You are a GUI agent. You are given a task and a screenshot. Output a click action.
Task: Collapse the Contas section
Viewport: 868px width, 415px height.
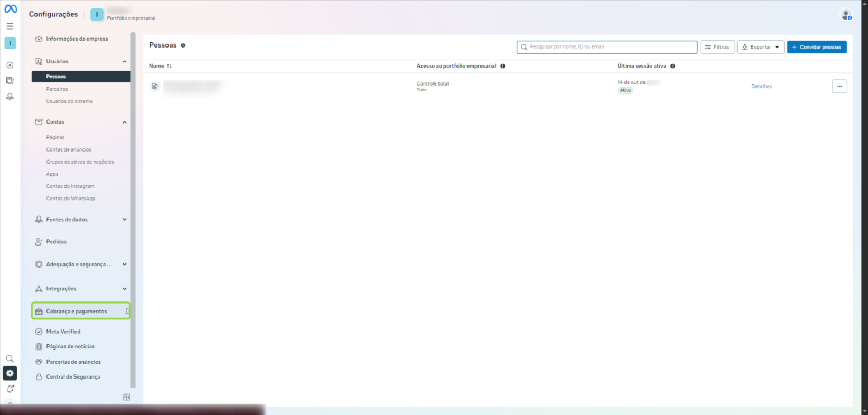[x=125, y=122]
